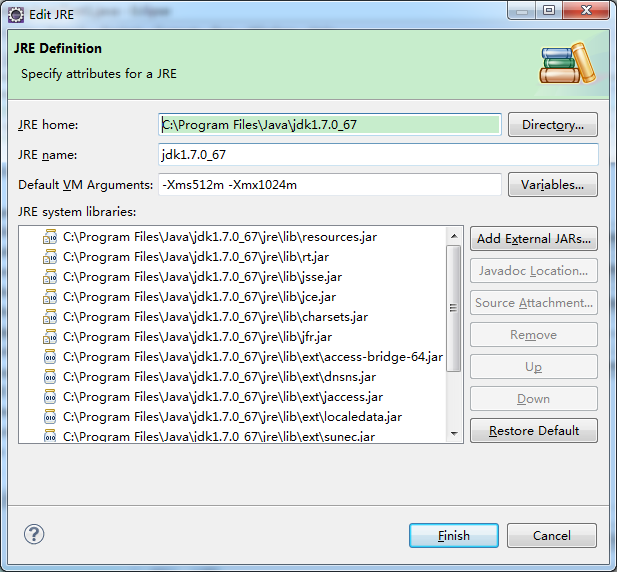Screen dimensions: 617x572
Task: Select the access-bridge-64.jar library path
Action: pyautogui.click(x=253, y=357)
